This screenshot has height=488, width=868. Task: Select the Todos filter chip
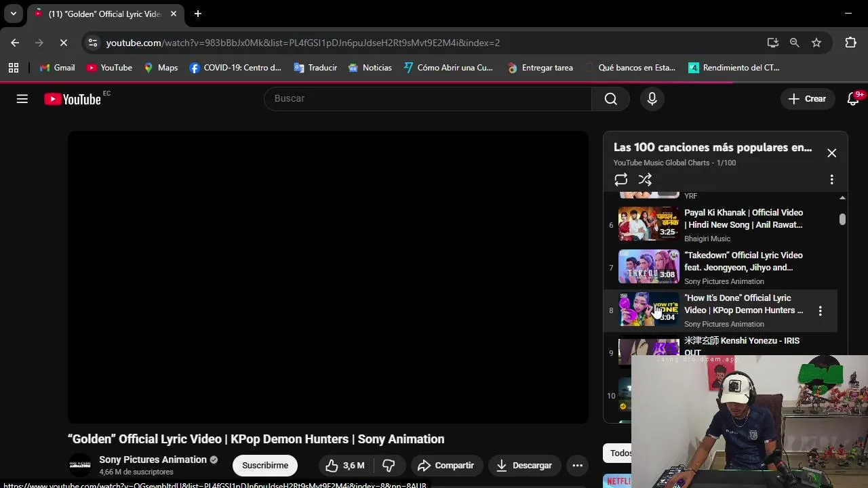click(618, 453)
